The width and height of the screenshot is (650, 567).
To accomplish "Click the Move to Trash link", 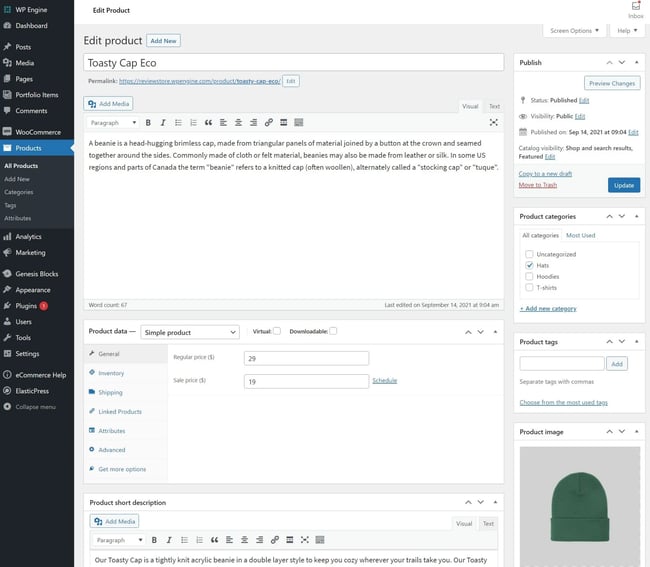I will click(x=538, y=185).
